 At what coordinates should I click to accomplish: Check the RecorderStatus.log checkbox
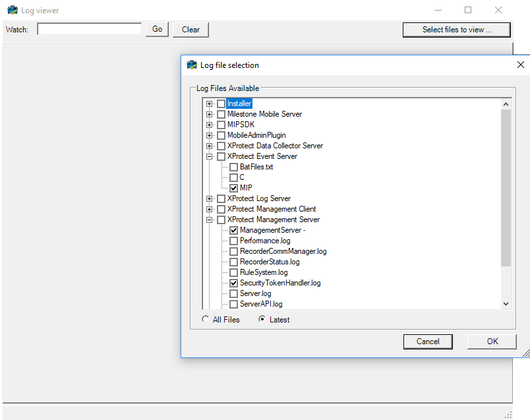[x=233, y=262]
